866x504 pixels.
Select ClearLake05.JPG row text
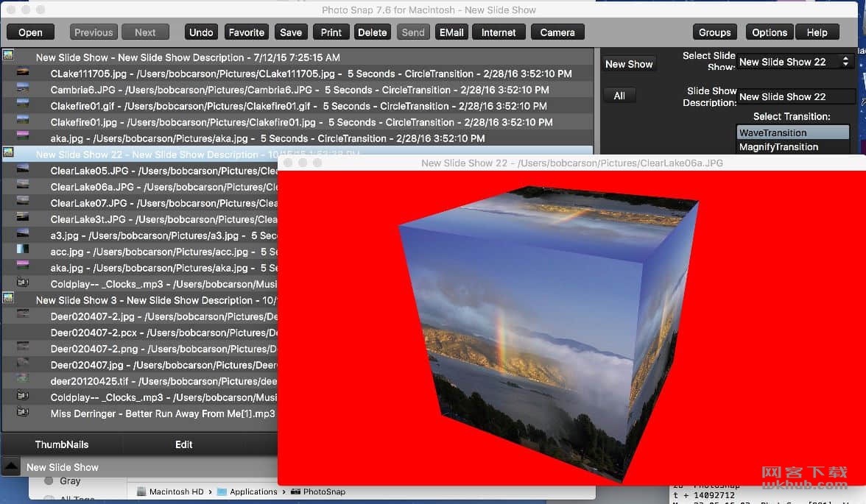(163, 171)
